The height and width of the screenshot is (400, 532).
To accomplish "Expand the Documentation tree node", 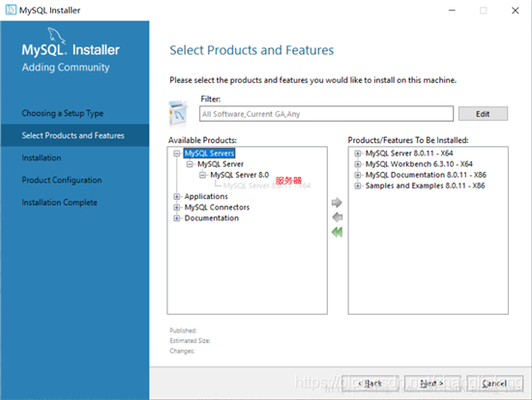I will [x=176, y=218].
